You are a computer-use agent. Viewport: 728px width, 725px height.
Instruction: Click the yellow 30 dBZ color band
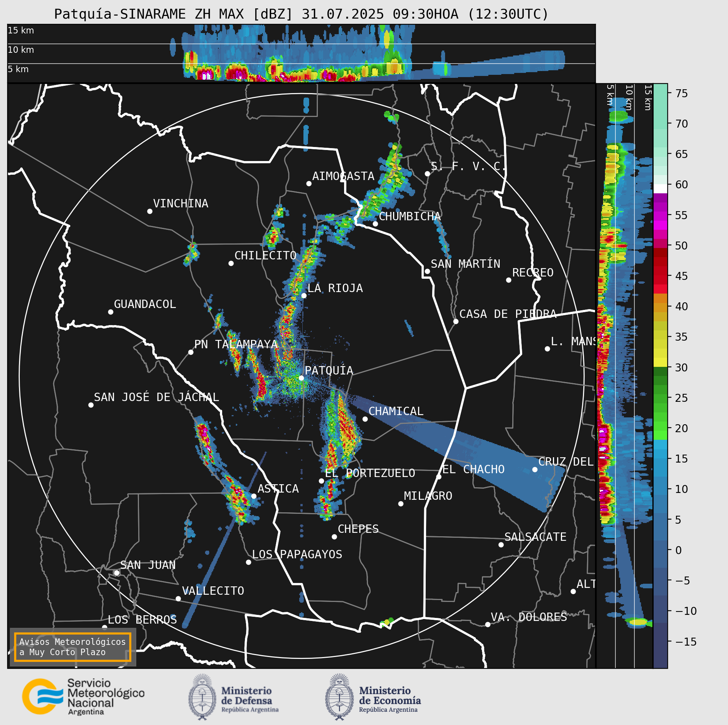[x=660, y=362]
